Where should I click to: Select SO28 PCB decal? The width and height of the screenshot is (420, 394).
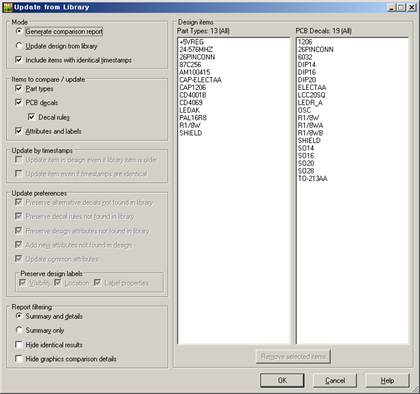click(306, 171)
